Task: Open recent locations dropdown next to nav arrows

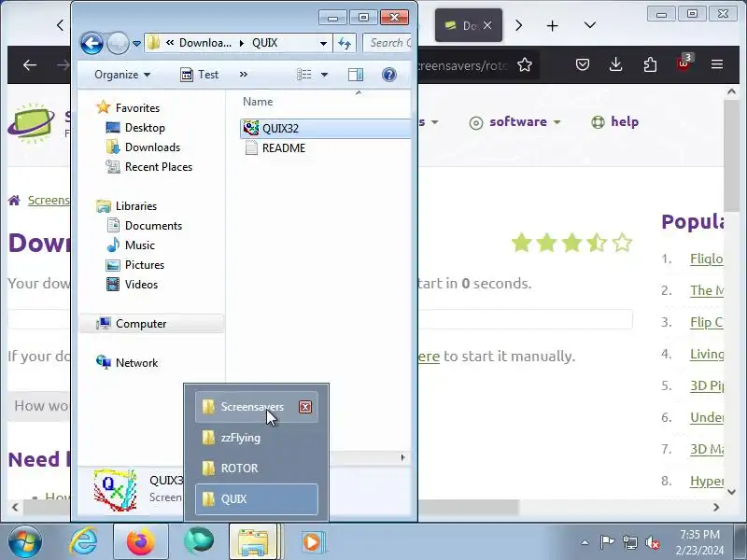Action: tap(136, 44)
